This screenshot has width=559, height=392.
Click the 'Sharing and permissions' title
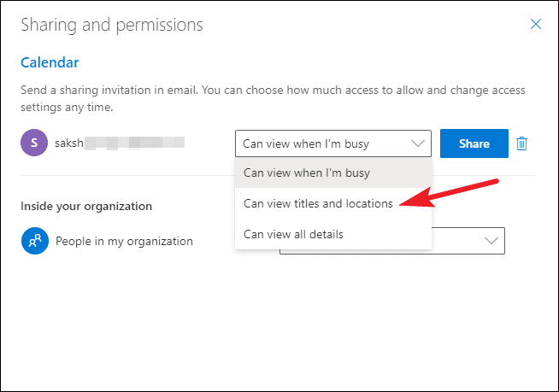pyautogui.click(x=112, y=26)
